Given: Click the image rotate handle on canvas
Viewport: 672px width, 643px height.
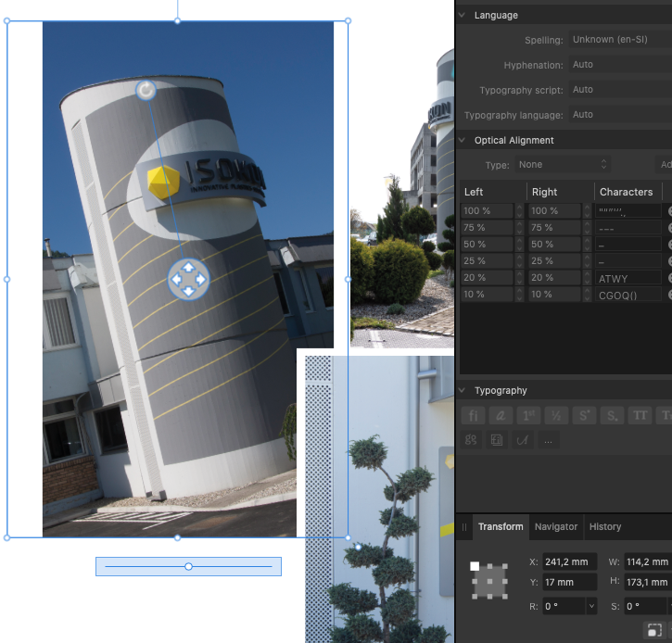Looking at the screenshot, I should pos(146,91).
